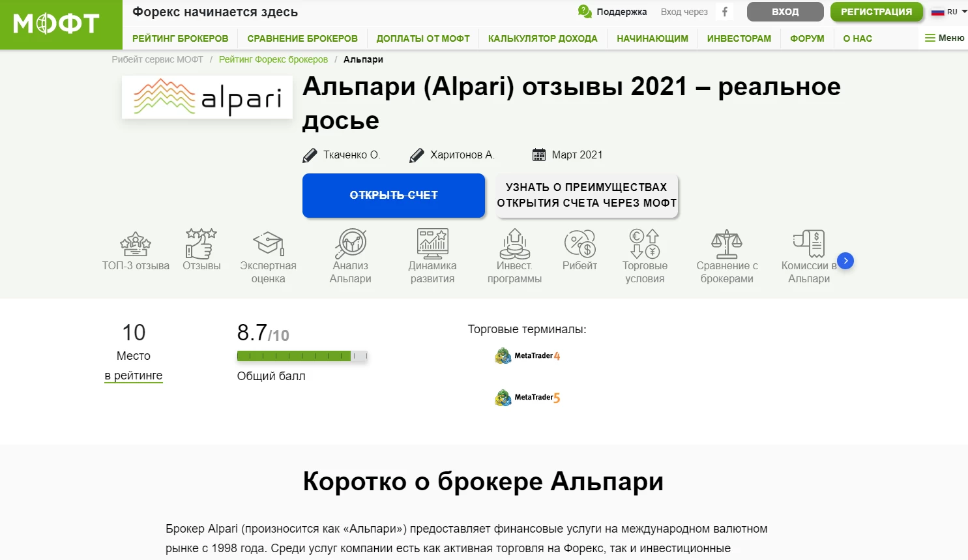The image size is (968, 560).
Task: Open Форум menu item
Action: (x=807, y=38)
